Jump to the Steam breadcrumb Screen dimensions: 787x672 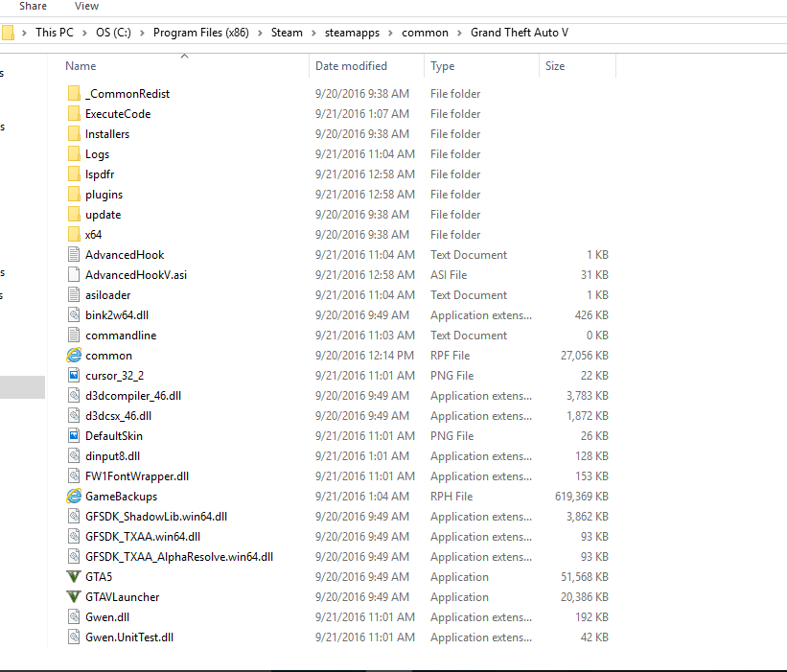point(287,33)
